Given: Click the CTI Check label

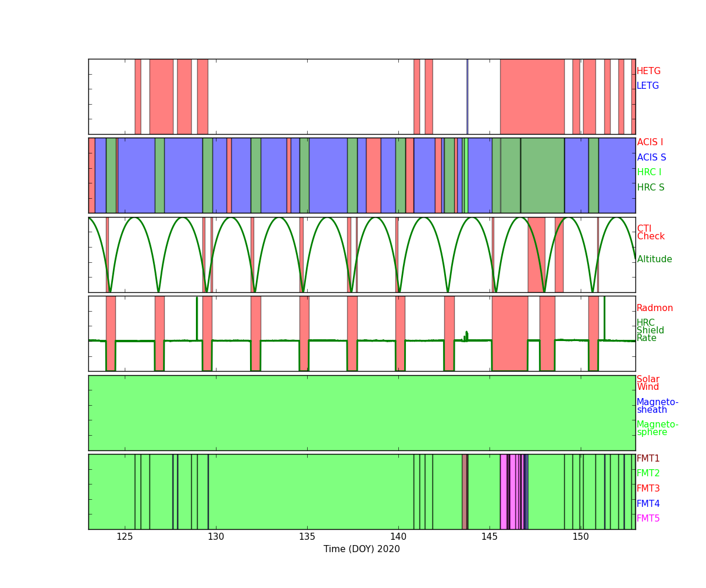Looking at the screenshot, I should pos(650,233).
